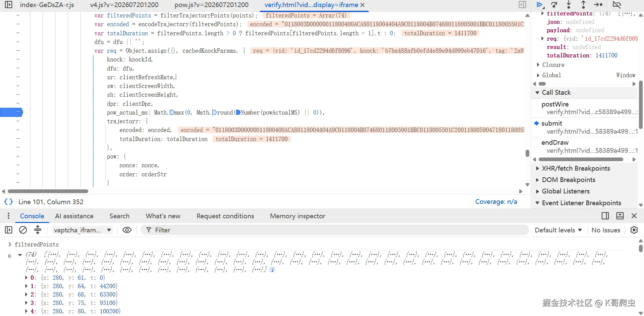Click the array info icon

(x=272, y=270)
